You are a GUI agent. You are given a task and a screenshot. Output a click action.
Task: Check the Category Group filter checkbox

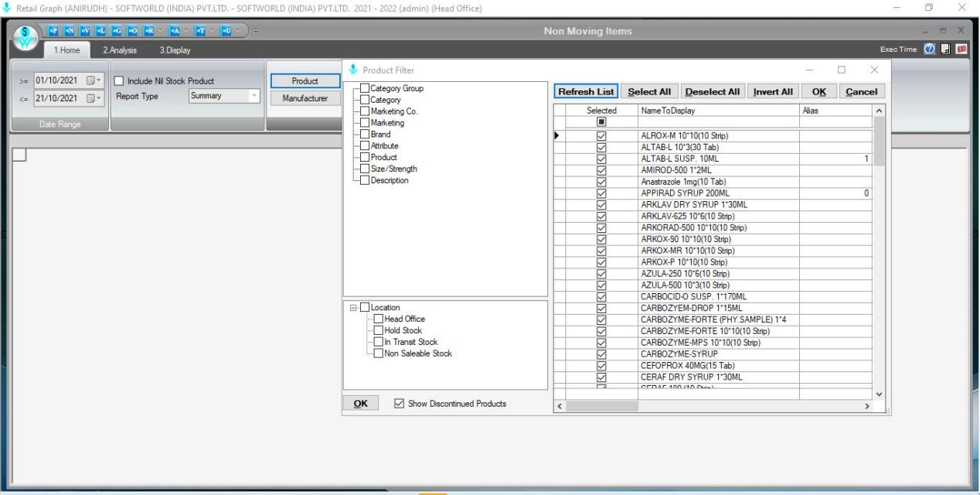(366, 88)
